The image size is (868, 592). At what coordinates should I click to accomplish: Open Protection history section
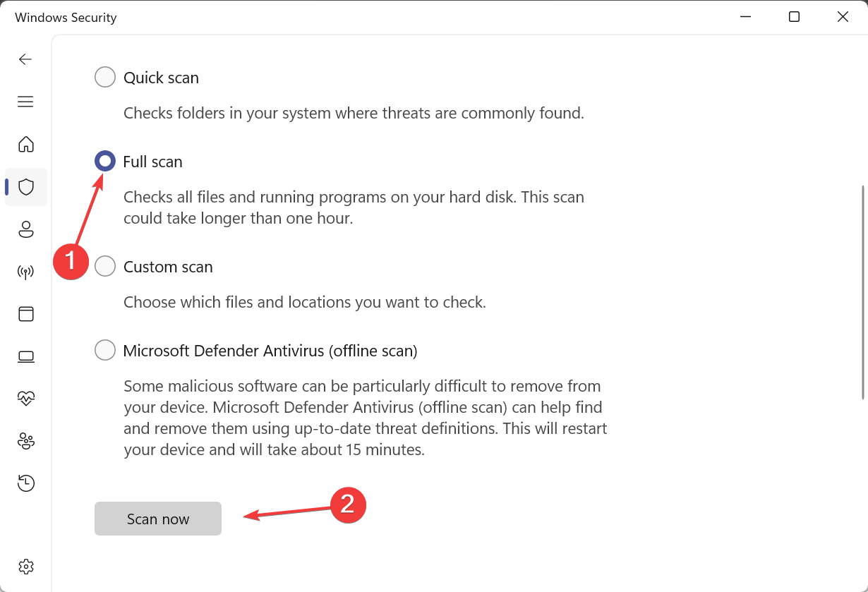(25, 483)
